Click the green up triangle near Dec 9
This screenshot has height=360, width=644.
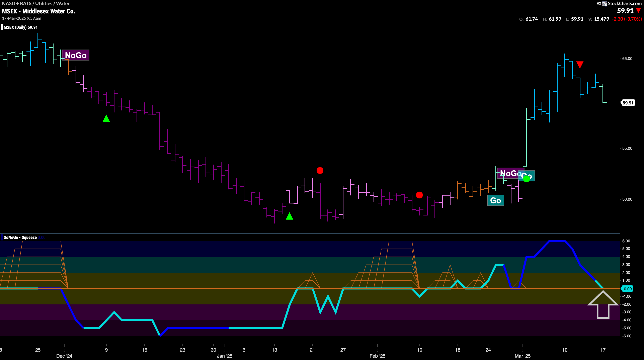point(106,118)
